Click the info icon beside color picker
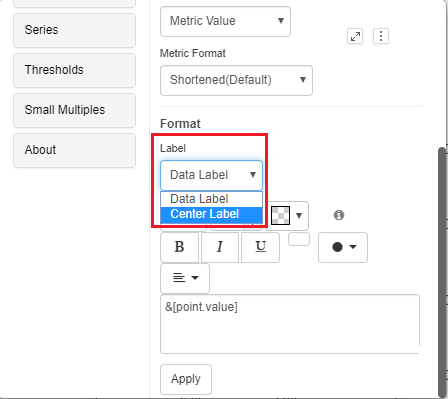Screen dimensions: 448x399 pyautogui.click(x=339, y=215)
